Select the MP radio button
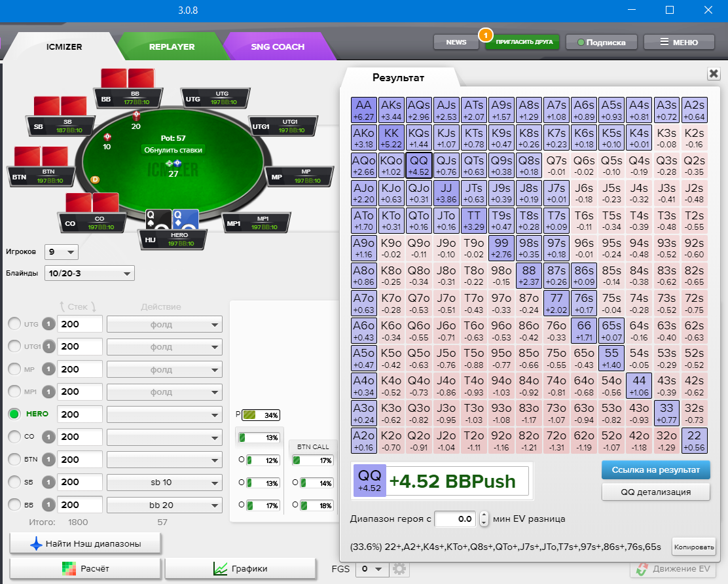Viewport: 728px width, 584px height. pos(14,369)
